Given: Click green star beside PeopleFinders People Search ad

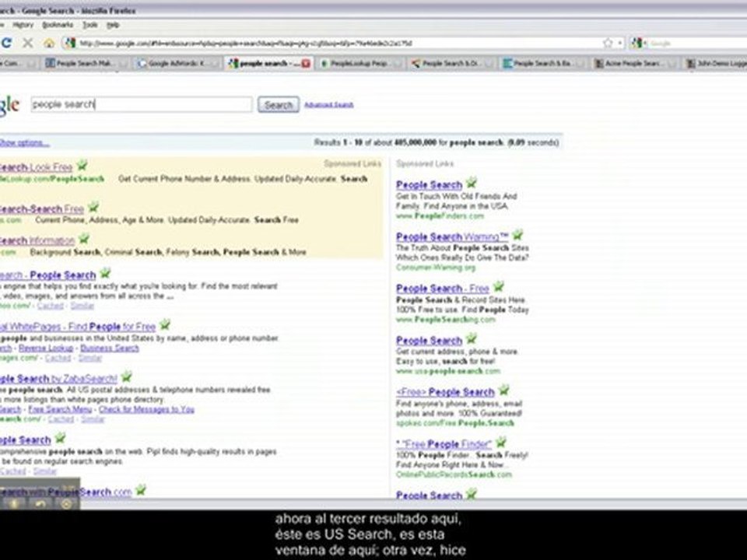Looking at the screenshot, I should (472, 182).
